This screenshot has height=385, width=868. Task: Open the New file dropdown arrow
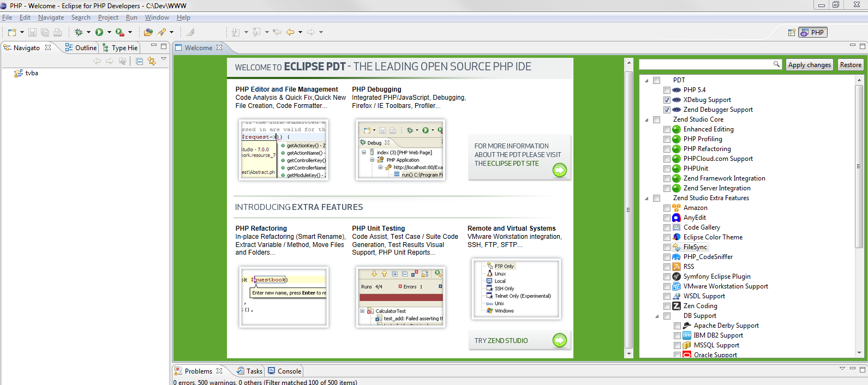pos(22,32)
